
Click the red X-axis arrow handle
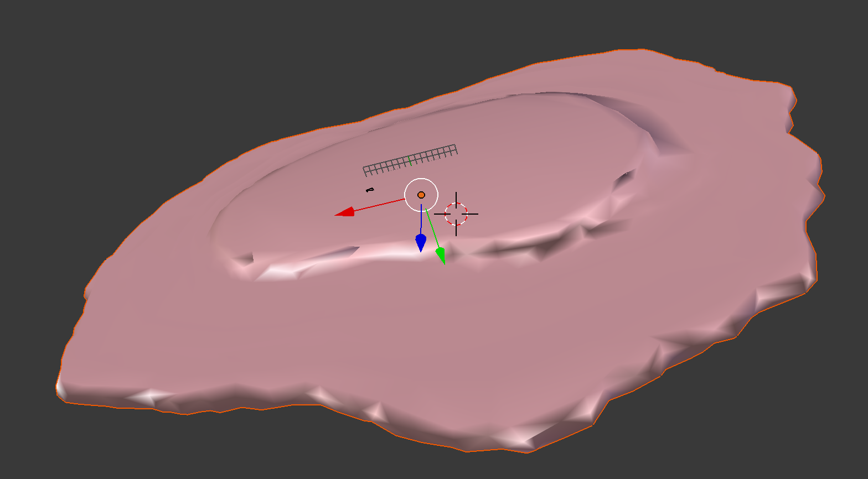pos(345,212)
